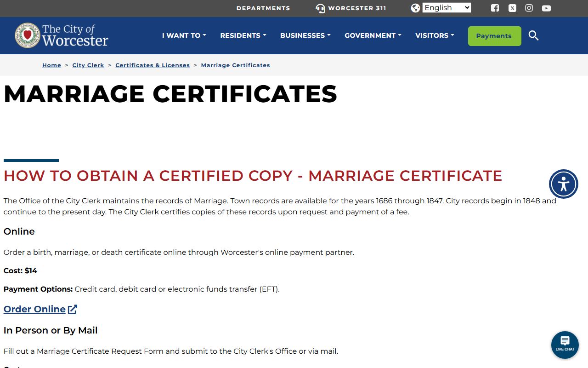Click the green Payments button
Screen dimensions: 588x368
[x=494, y=36]
